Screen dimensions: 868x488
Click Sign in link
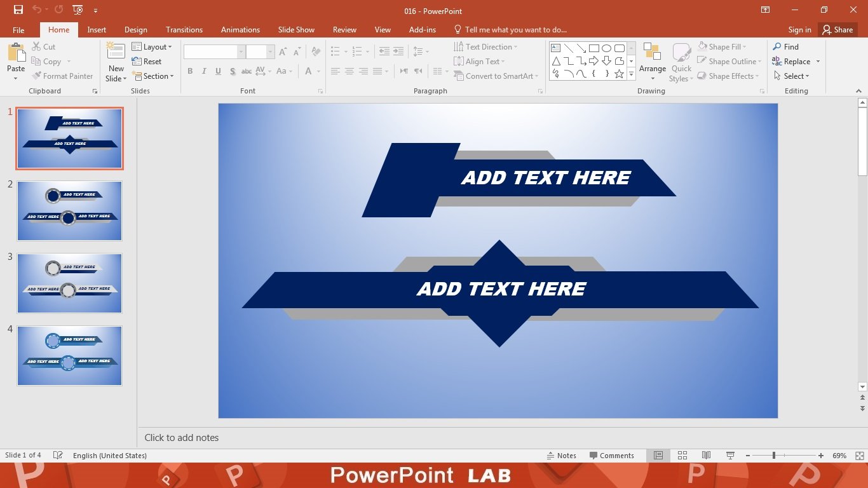pyautogui.click(x=799, y=30)
